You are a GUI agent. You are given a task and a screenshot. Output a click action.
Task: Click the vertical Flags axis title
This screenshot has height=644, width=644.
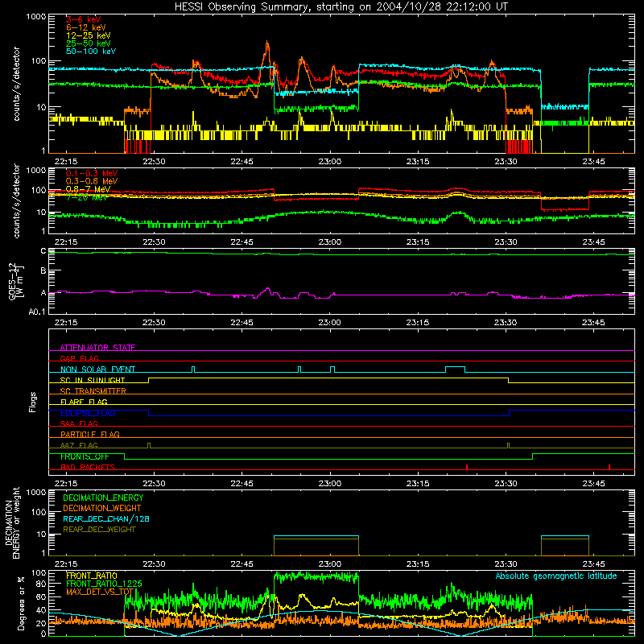(x=33, y=402)
